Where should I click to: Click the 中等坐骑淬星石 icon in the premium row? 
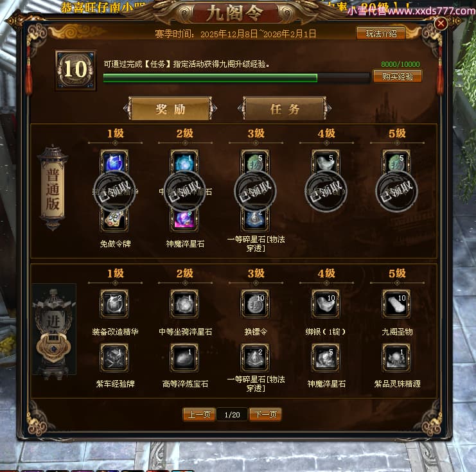click(184, 304)
